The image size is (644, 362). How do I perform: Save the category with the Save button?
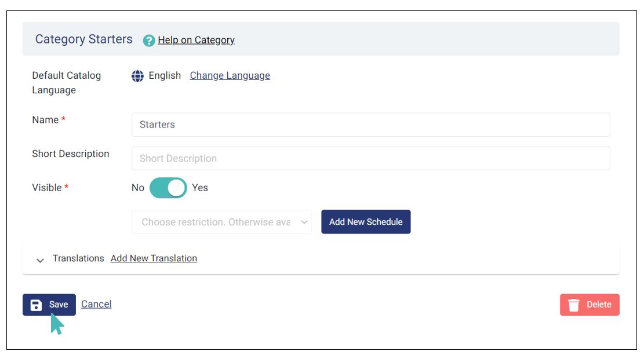pos(49,305)
